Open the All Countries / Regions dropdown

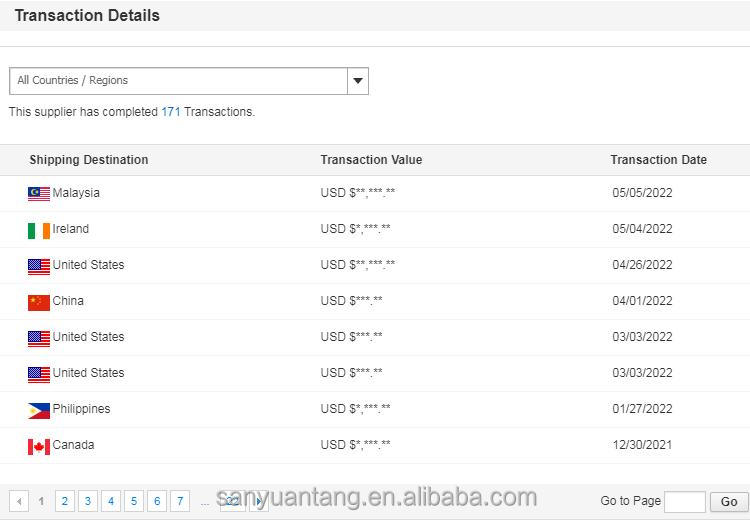tap(178, 81)
